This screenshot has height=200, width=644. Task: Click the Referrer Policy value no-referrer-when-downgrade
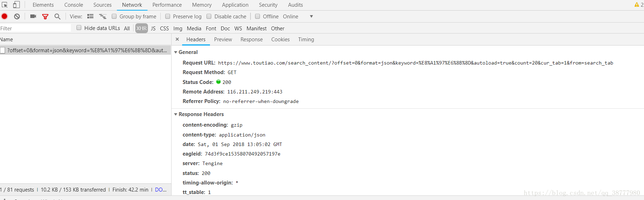coord(261,102)
